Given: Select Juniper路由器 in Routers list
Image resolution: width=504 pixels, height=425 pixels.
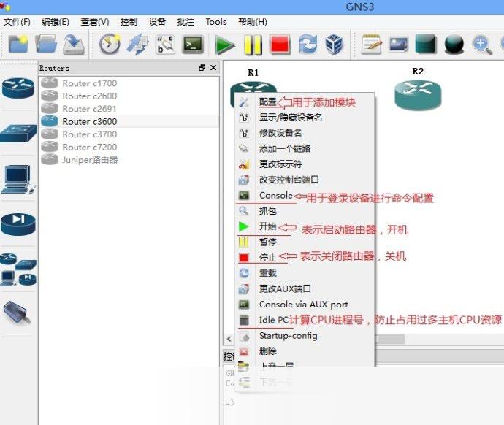Looking at the screenshot, I should click(129, 160).
